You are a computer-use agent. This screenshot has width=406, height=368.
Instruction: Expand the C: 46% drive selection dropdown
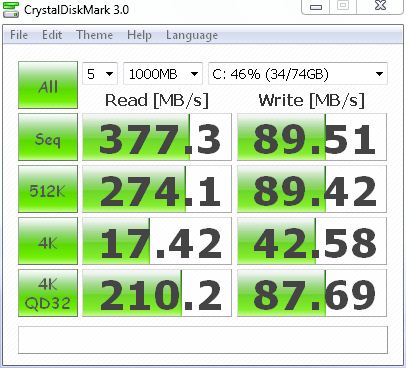298,74
